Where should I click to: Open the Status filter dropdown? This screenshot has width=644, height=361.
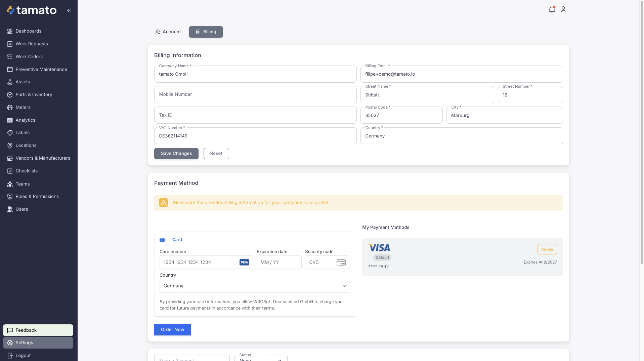click(x=261, y=358)
